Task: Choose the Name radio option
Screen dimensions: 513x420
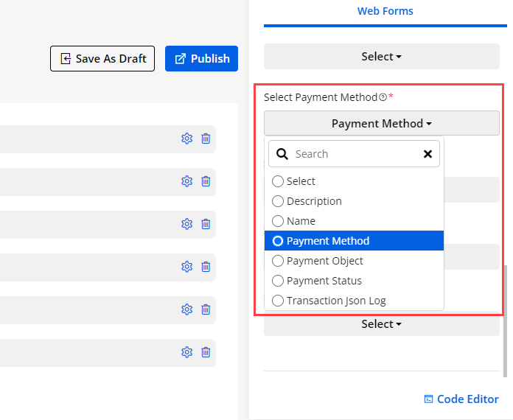Action: coord(278,221)
